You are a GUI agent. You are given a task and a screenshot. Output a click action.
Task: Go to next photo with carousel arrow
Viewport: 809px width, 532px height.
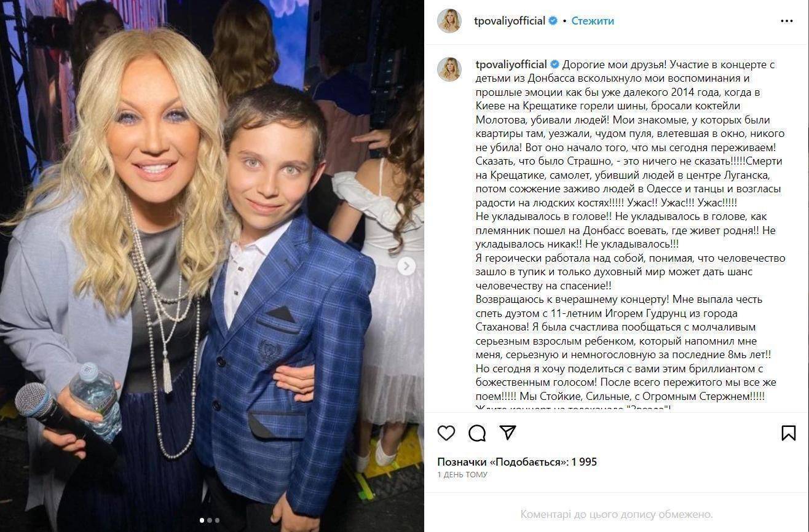[406, 266]
